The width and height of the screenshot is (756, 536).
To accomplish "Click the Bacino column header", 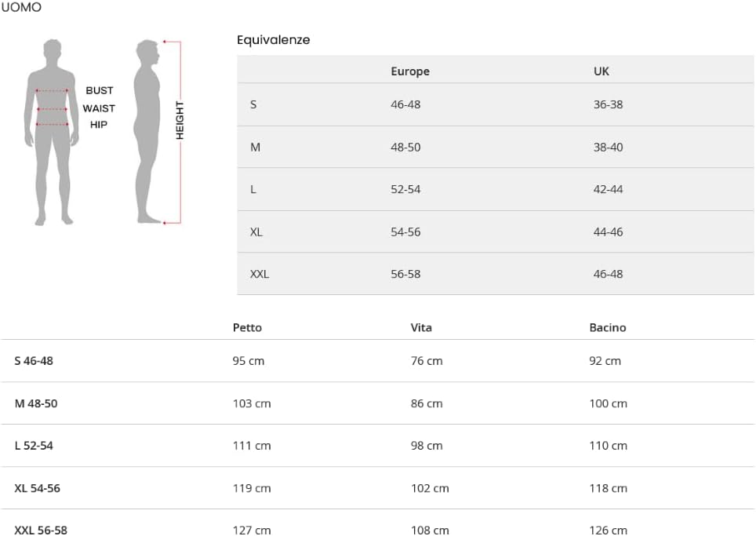I will 608,328.
